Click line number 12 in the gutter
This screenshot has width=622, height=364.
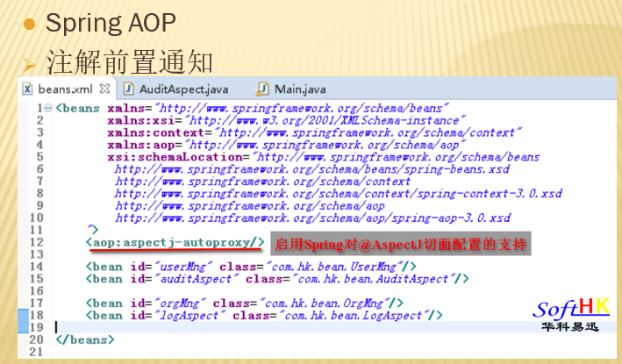[36, 242]
